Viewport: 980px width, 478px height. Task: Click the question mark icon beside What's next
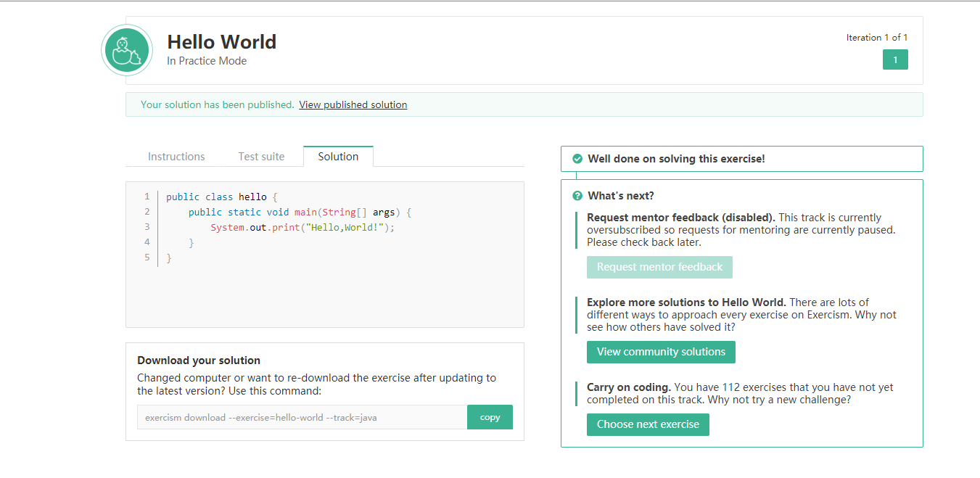pos(577,196)
